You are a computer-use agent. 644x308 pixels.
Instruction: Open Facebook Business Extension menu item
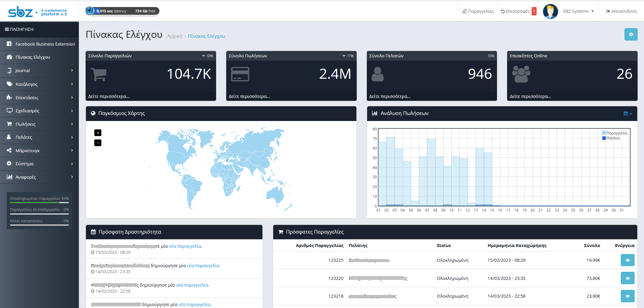pyautogui.click(x=39, y=44)
